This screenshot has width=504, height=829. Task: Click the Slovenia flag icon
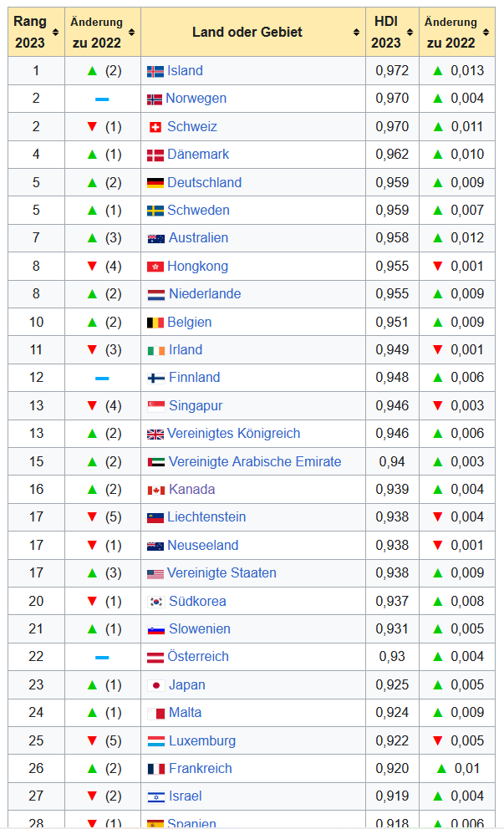[x=156, y=629]
